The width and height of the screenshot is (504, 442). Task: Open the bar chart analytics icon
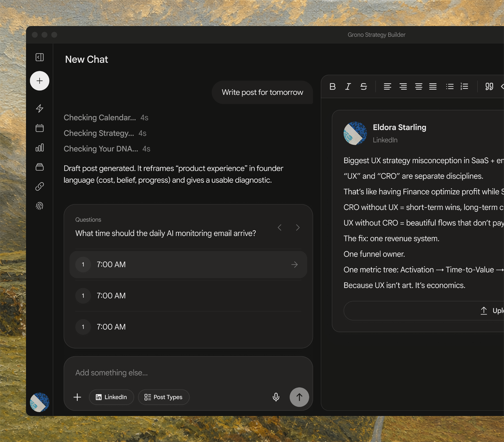[40, 147]
